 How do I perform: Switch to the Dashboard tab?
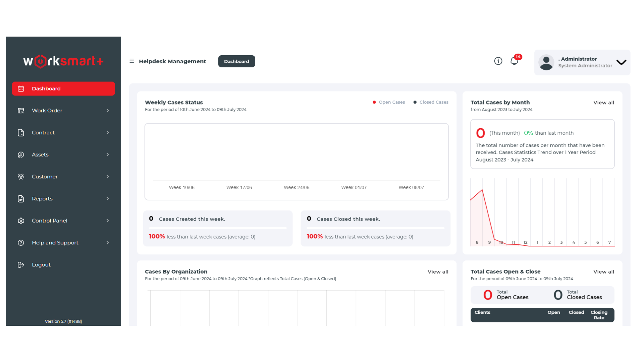(236, 61)
